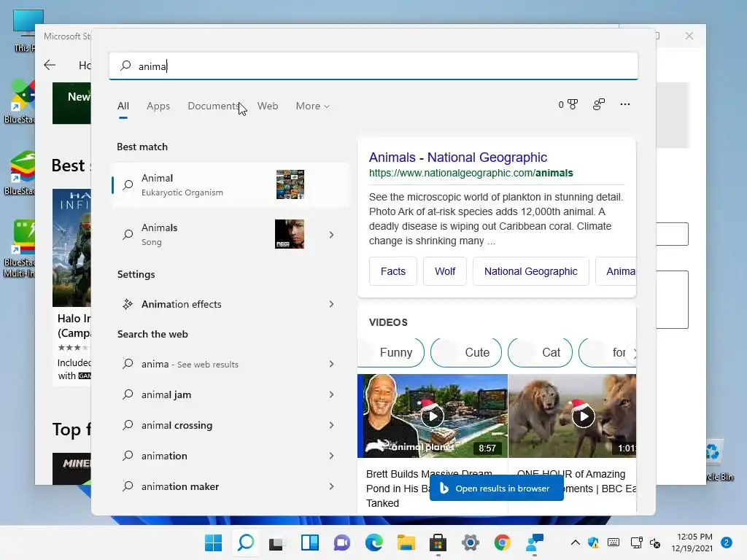Click Open results in browser button
The image size is (747, 560).
coord(496,488)
